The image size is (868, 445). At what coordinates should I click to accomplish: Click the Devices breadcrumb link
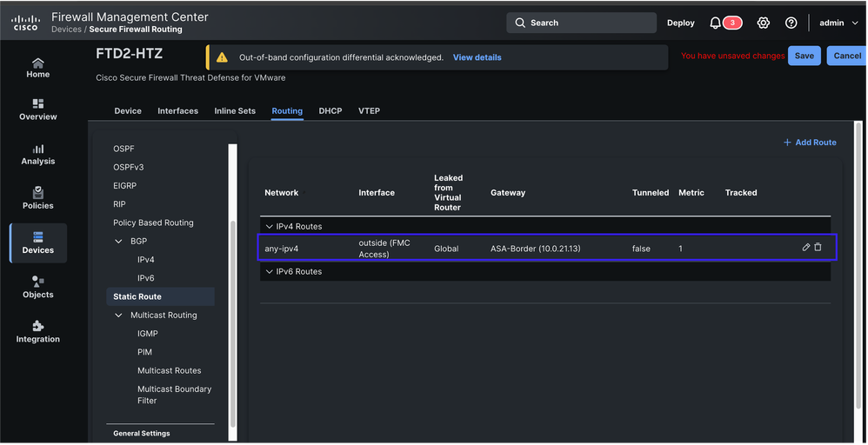click(x=66, y=30)
